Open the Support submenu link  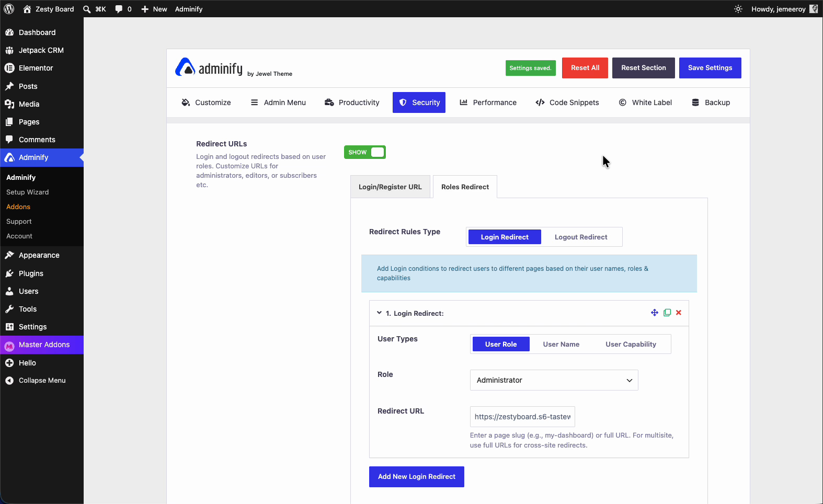click(19, 222)
